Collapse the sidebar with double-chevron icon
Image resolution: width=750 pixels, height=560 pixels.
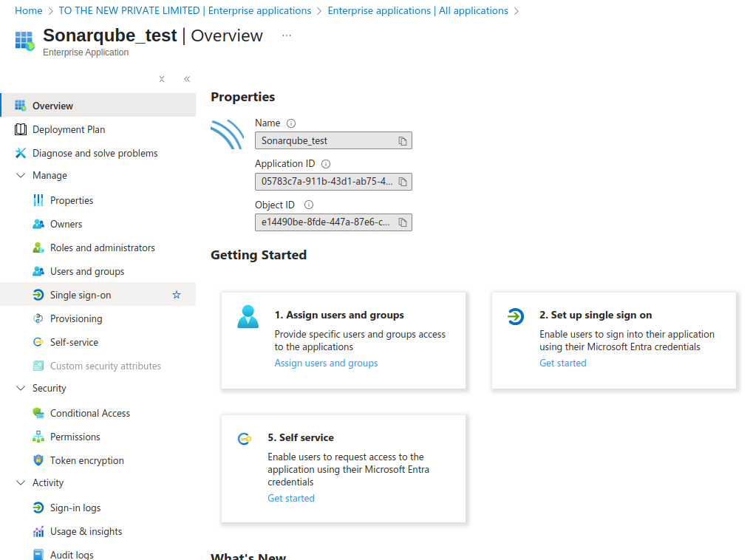(x=187, y=79)
